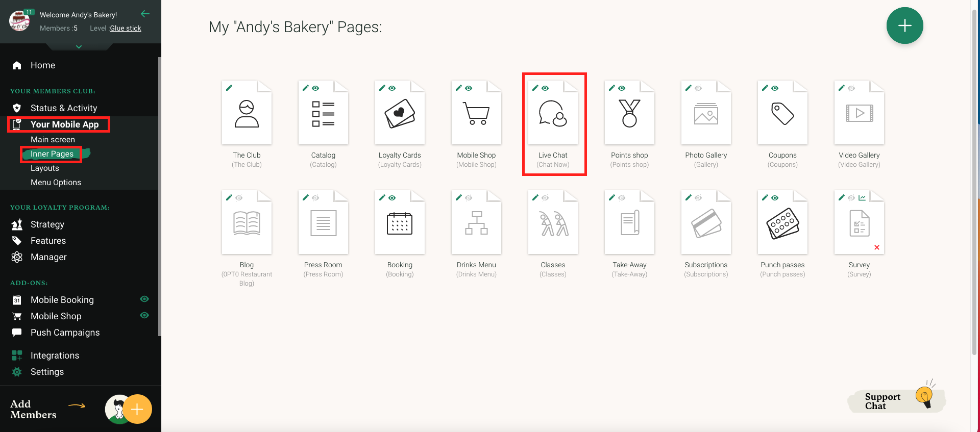Image resolution: width=980 pixels, height=432 pixels.
Task: Open Menu Options submenu item
Action: coord(56,182)
